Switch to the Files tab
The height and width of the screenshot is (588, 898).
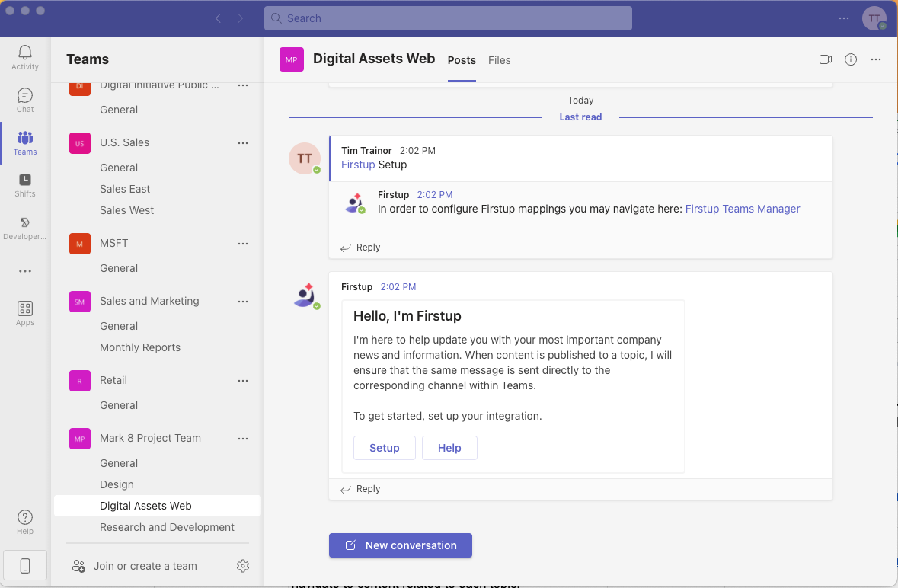coord(500,60)
